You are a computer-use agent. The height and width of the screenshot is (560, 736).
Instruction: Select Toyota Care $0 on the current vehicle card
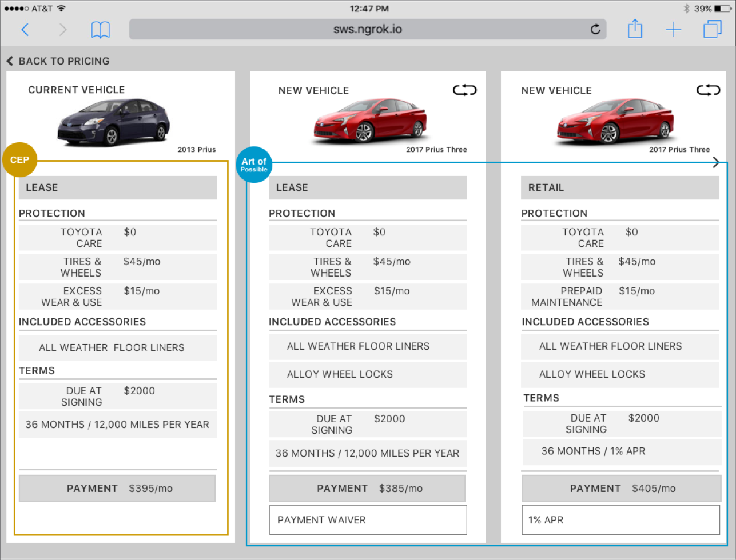118,238
